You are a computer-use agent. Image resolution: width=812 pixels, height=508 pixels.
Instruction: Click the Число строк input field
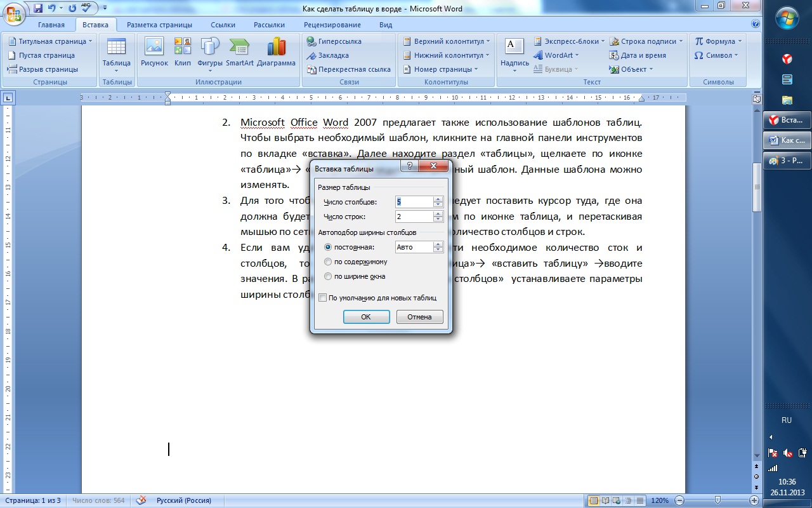point(414,217)
